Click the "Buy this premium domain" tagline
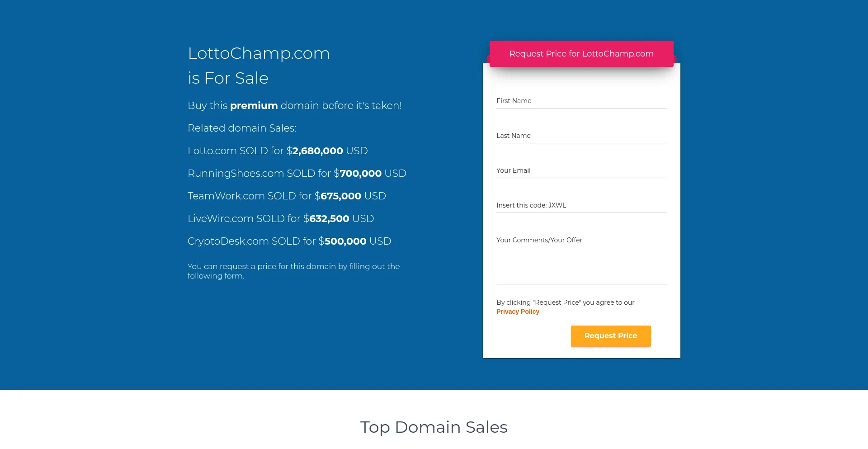This screenshot has width=868, height=449. coord(294,105)
